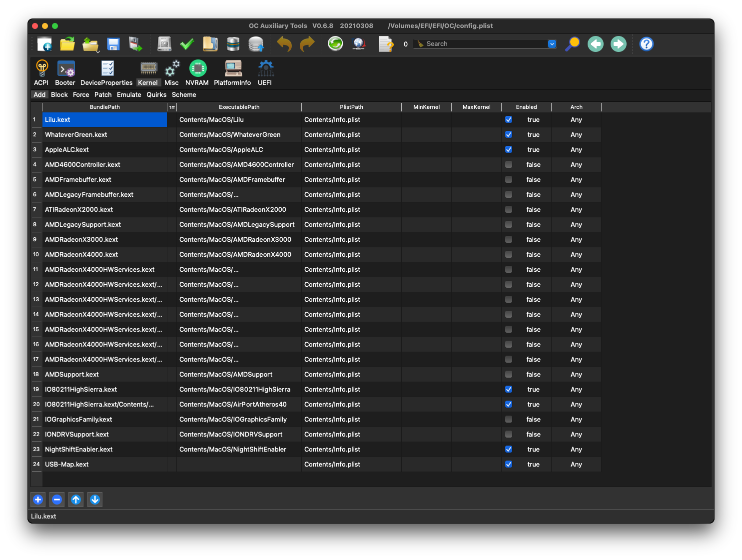Enable the AMDSupport.kext checkbox
742x560 pixels.
(509, 375)
